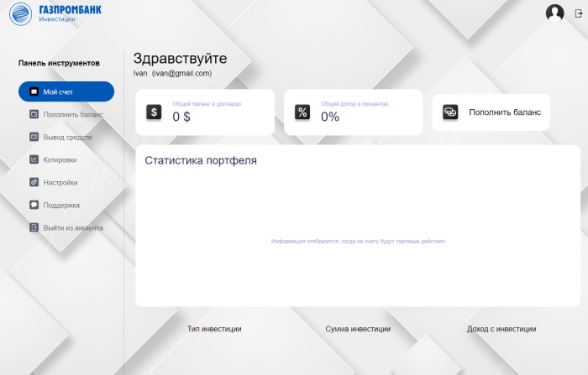Click the empty portfolio information message
The width and height of the screenshot is (588, 375).
pos(358,242)
